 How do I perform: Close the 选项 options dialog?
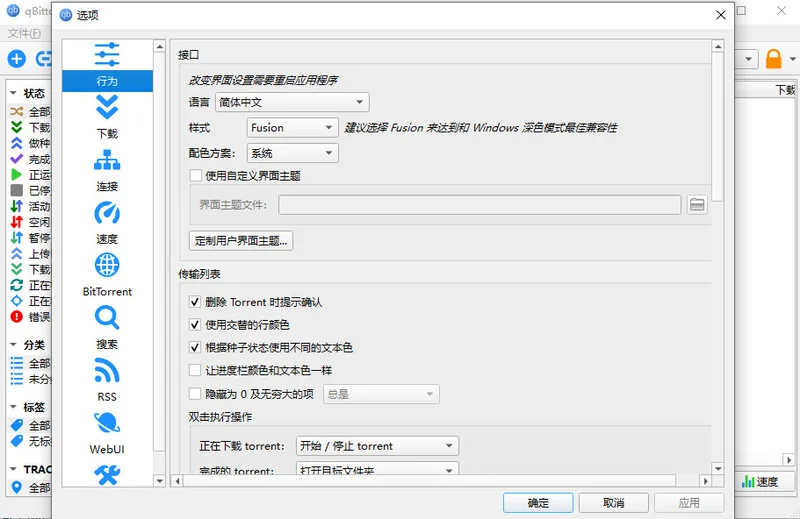720,15
